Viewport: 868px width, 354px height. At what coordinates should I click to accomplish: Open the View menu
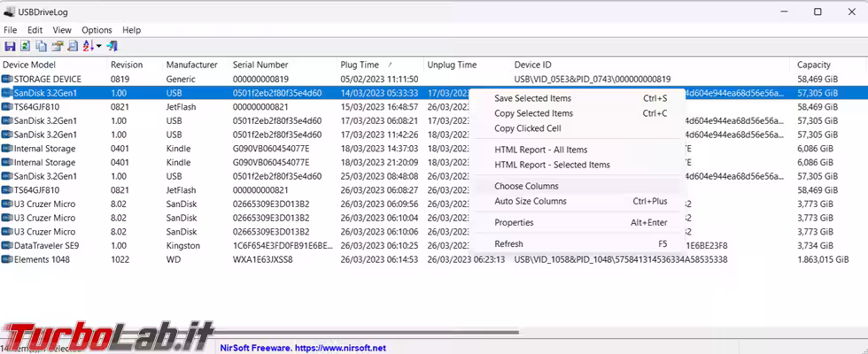(x=62, y=30)
